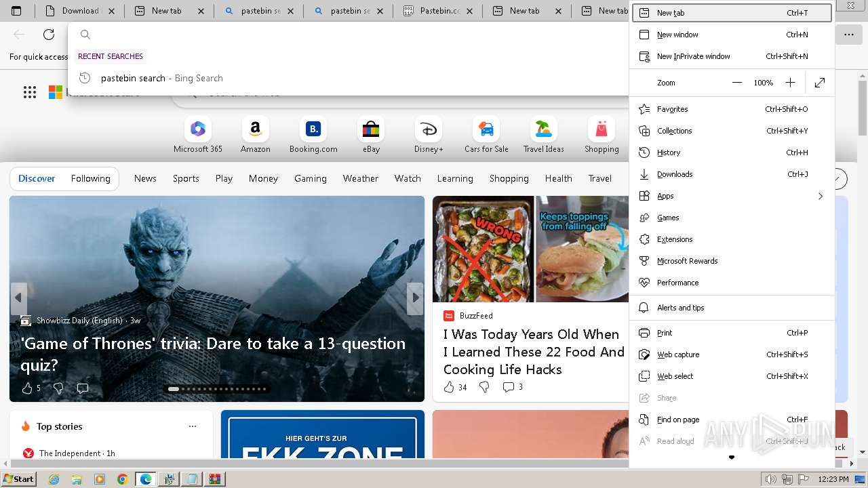Zoom in with the plus button
Image resolution: width=868 pixels, height=488 pixels.
(x=790, y=83)
